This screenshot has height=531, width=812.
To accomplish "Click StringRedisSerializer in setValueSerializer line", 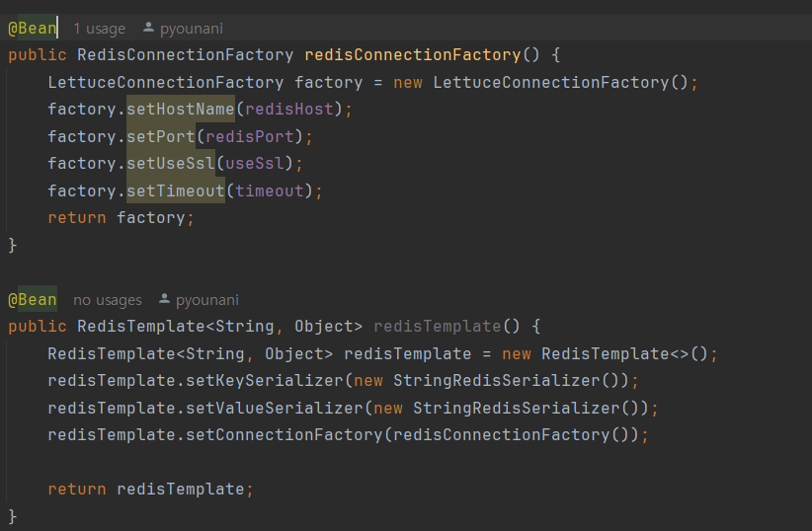I will 517,409.
